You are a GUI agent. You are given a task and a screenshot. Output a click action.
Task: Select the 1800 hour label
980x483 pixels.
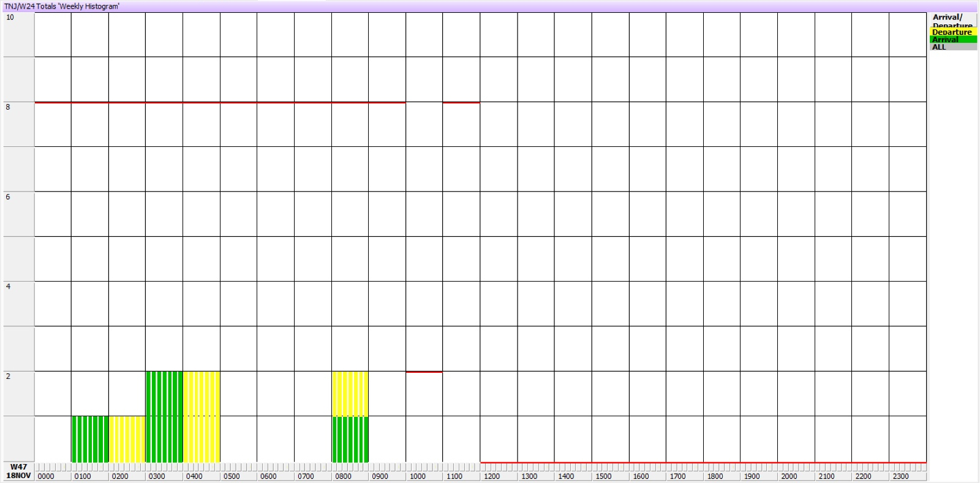coord(715,476)
